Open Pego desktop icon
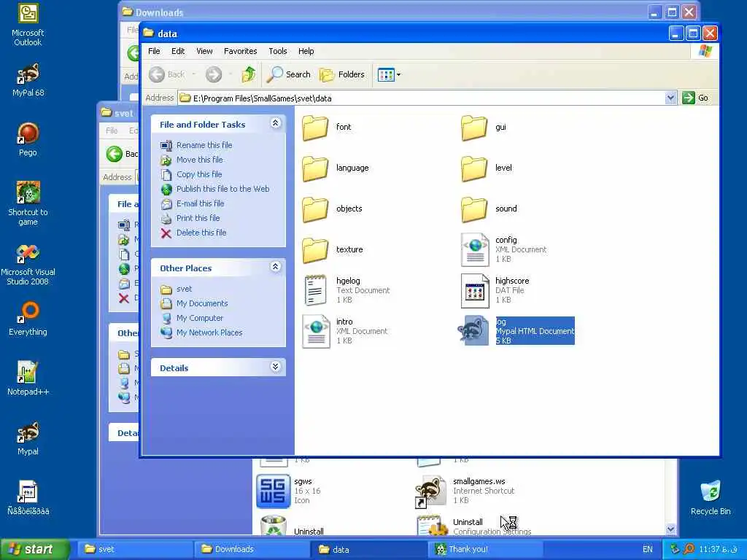 [28, 139]
